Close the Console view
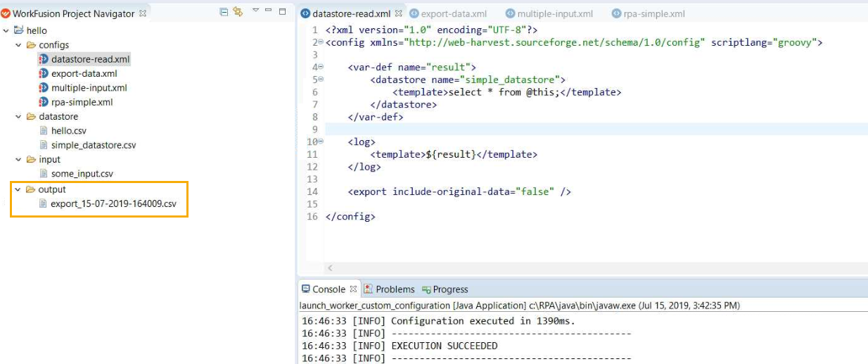Image resolution: width=868 pixels, height=364 pixels. [x=353, y=289]
